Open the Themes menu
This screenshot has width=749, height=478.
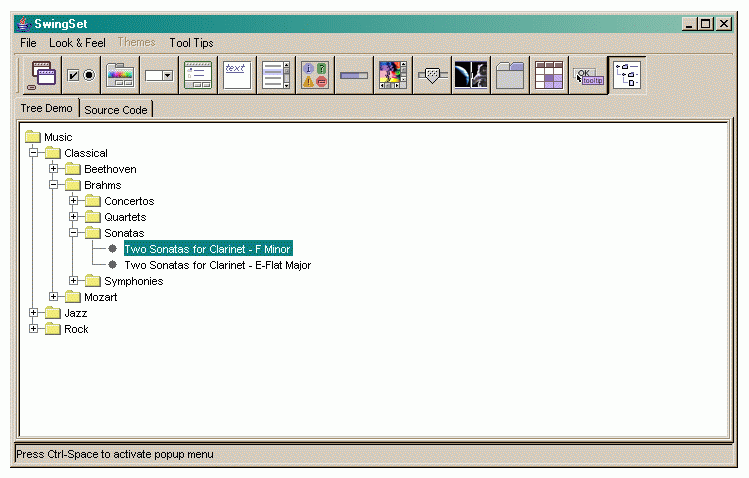(137, 42)
